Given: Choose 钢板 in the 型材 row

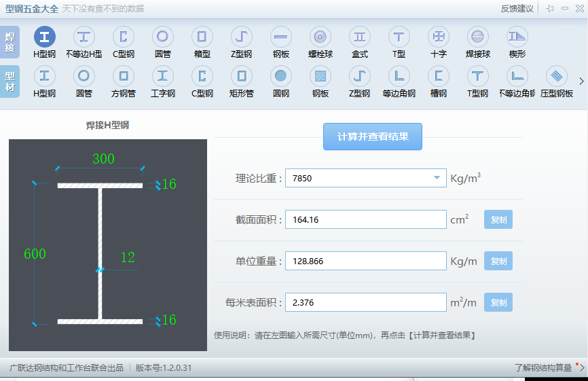Looking at the screenshot, I should point(320,76).
